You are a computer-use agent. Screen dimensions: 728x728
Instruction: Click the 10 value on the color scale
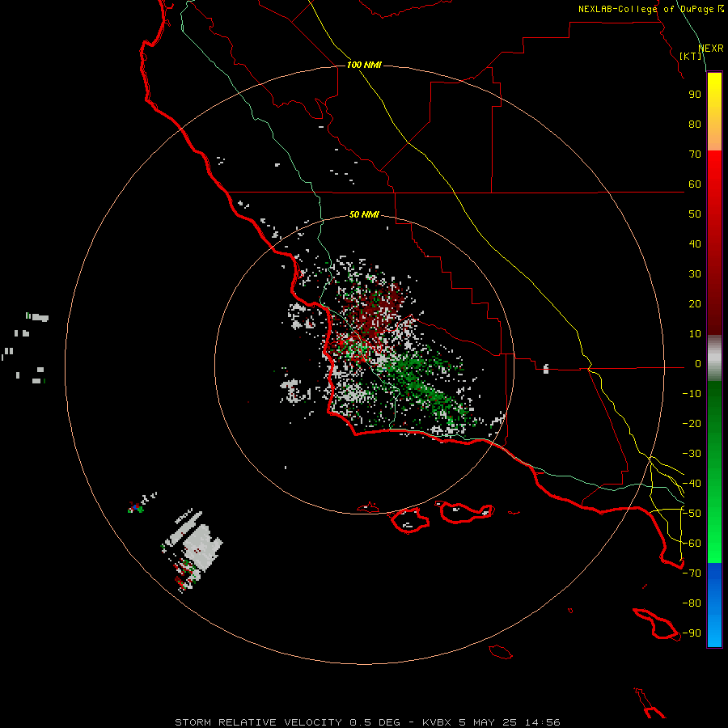695,334
